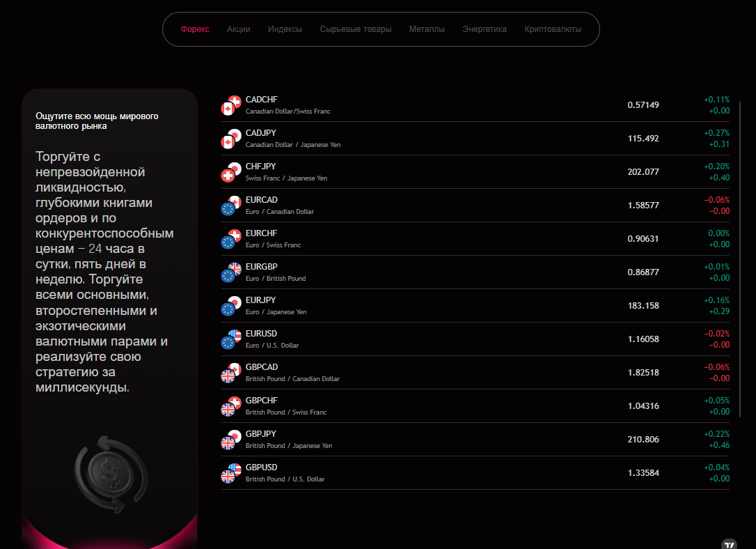Click the GBPJPY flag pair icon

231,440
